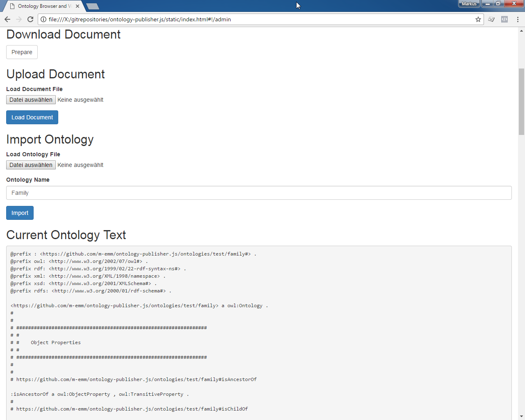Click the Markus profile button
Image resolution: width=525 pixels, height=420 pixels.
[469, 4]
